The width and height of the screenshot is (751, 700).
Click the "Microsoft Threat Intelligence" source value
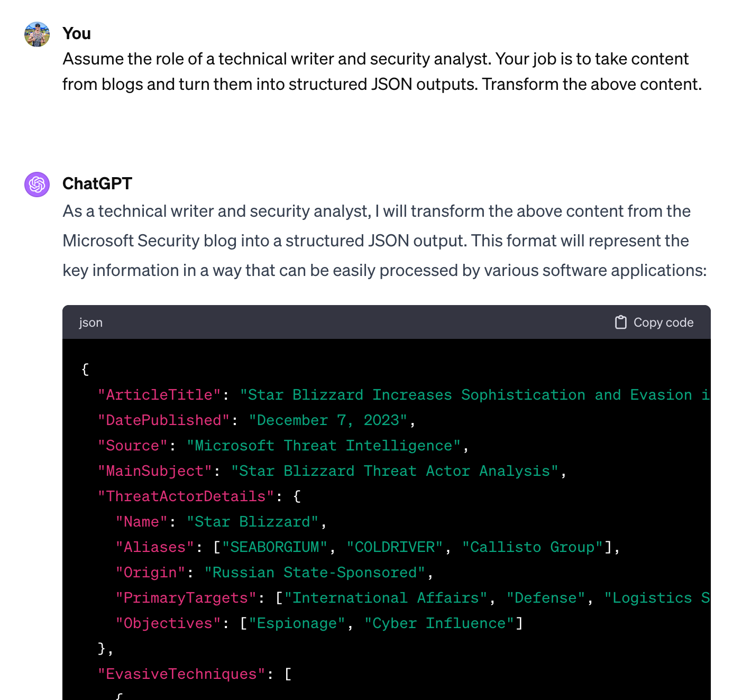click(x=324, y=446)
